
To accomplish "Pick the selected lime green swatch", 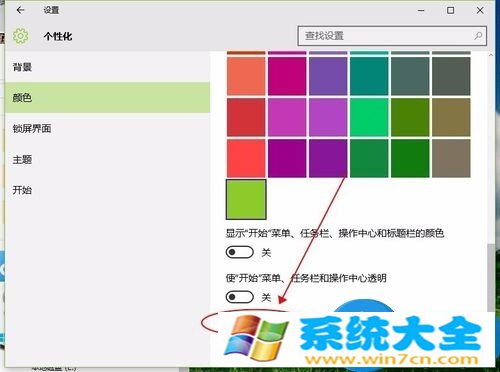I will coord(246,199).
